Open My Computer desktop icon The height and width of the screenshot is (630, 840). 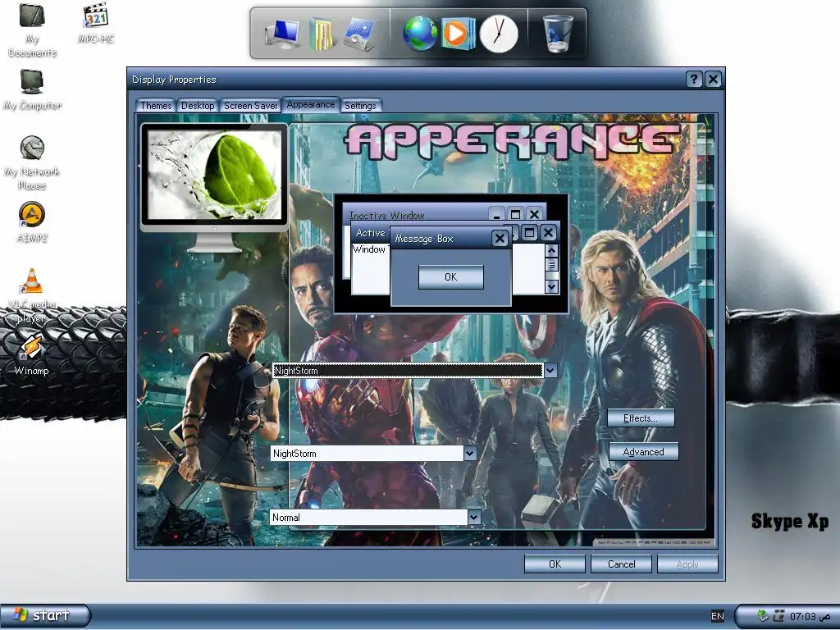[x=32, y=90]
